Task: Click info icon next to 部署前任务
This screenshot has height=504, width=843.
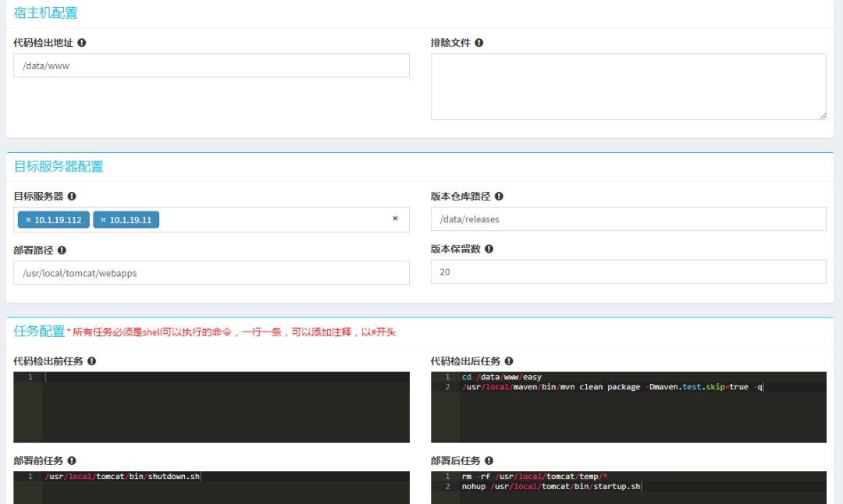Action: tap(72, 460)
